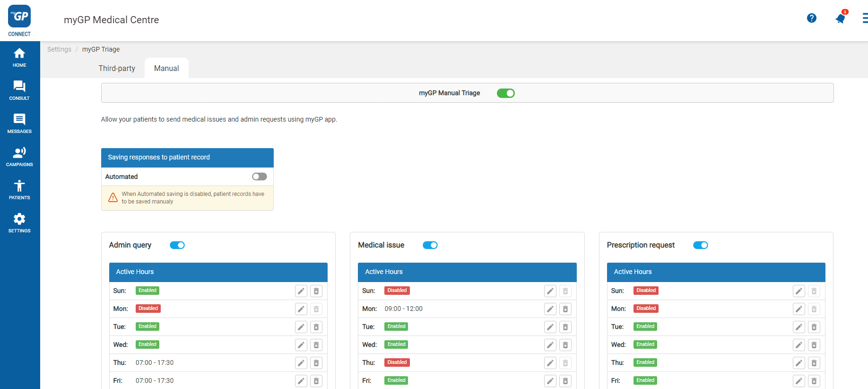Edit Prescription request Monday hours
Screen dimensions: 868x389
tap(799, 309)
